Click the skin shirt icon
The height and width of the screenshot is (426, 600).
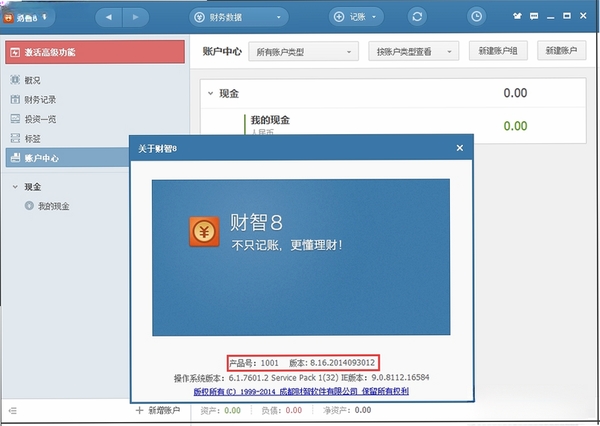tap(517, 16)
